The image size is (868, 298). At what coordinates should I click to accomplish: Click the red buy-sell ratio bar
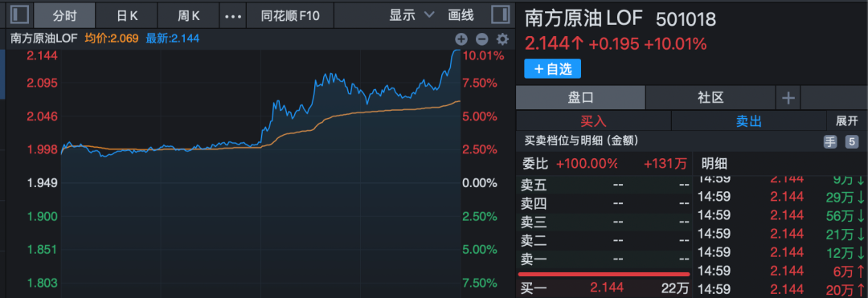tap(604, 274)
